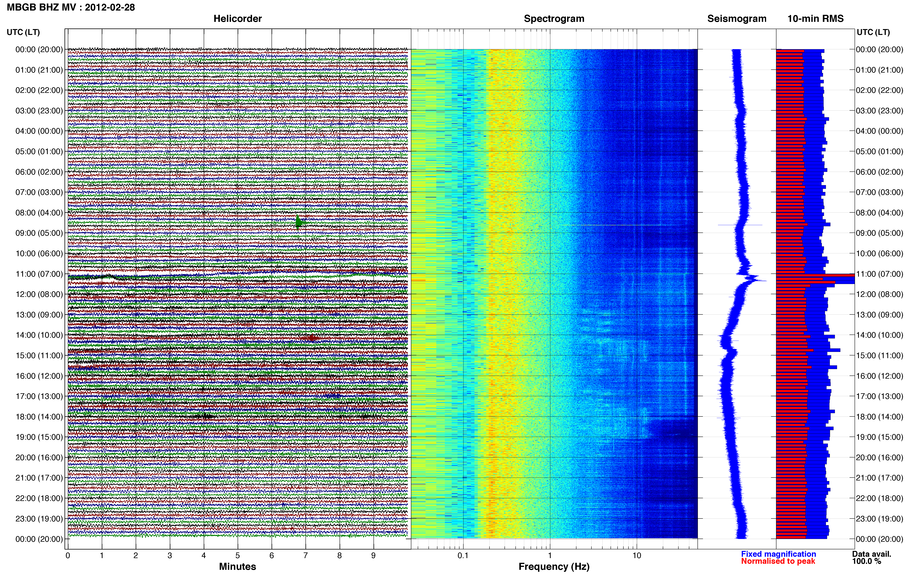Click the left-side "UTC (LT)" axis header
The width and height of the screenshot is (924, 578).
(23, 33)
